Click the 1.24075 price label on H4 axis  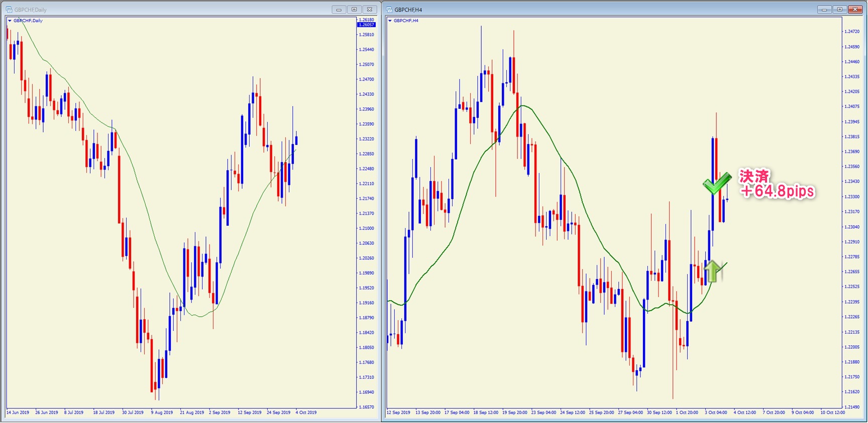(x=852, y=106)
